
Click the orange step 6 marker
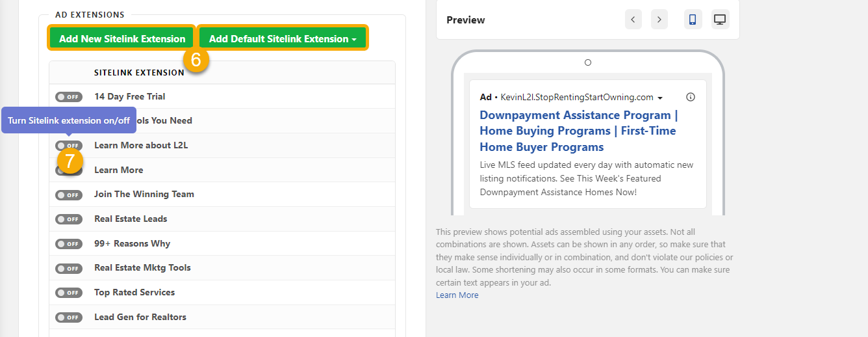coord(196,60)
